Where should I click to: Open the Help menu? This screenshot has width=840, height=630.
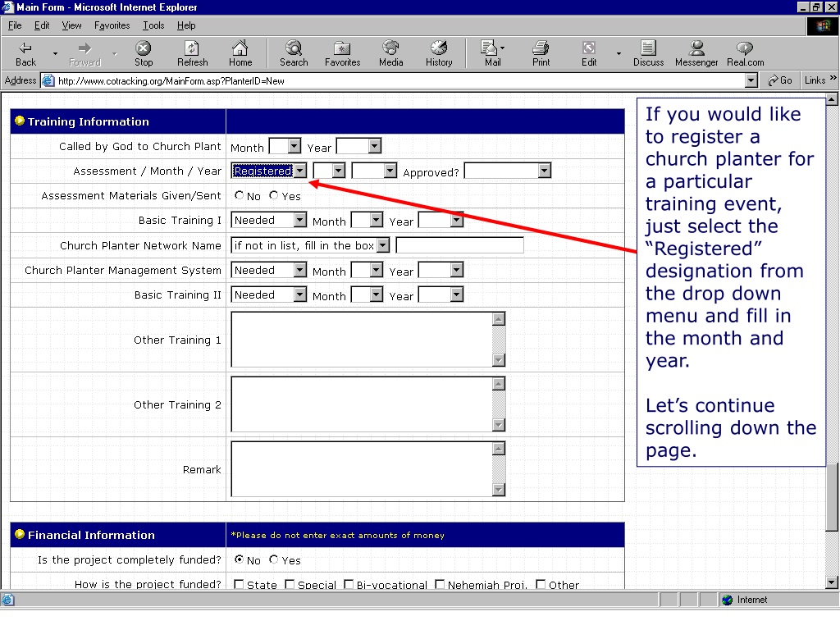[186, 25]
